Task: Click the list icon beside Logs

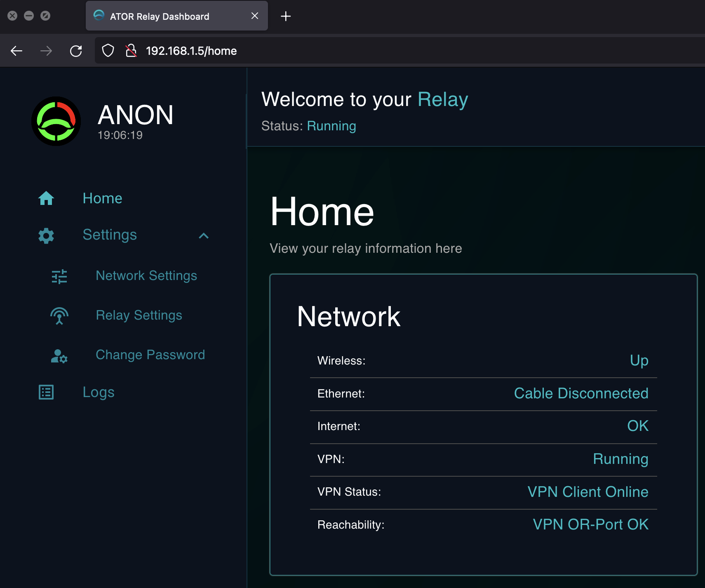Action: tap(46, 392)
